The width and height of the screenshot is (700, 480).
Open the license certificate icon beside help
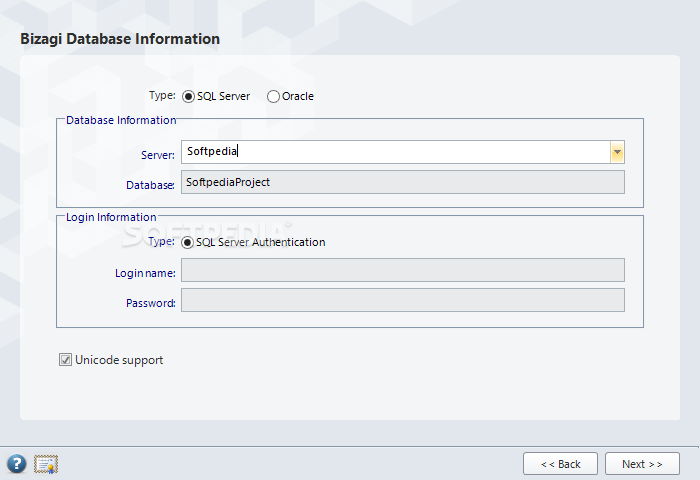(x=46, y=464)
